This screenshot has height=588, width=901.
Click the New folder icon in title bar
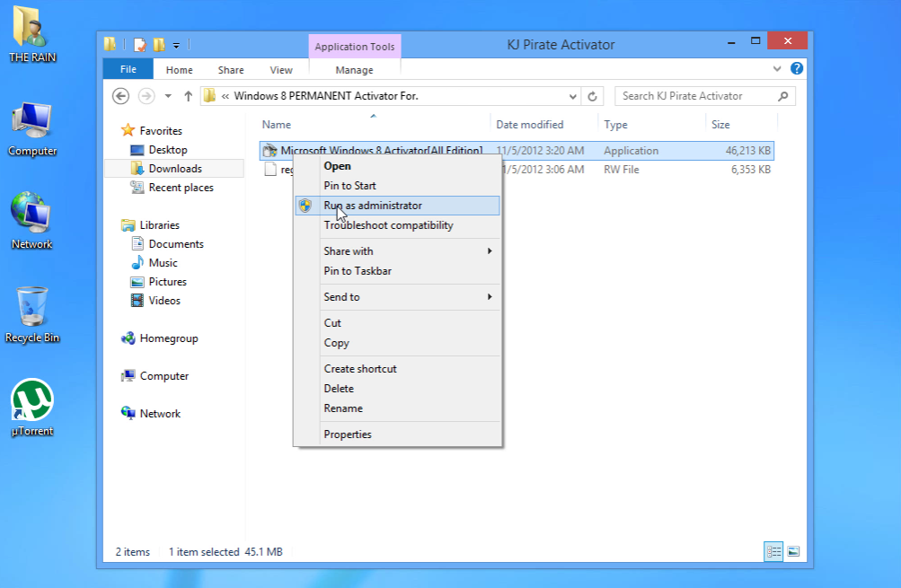tap(159, 45)
